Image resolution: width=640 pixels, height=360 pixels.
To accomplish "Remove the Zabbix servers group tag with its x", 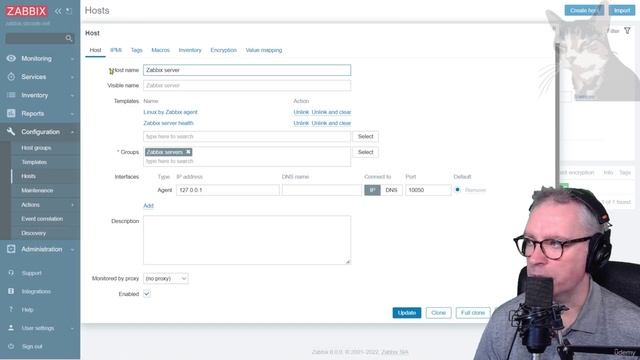I will [188, 152].
